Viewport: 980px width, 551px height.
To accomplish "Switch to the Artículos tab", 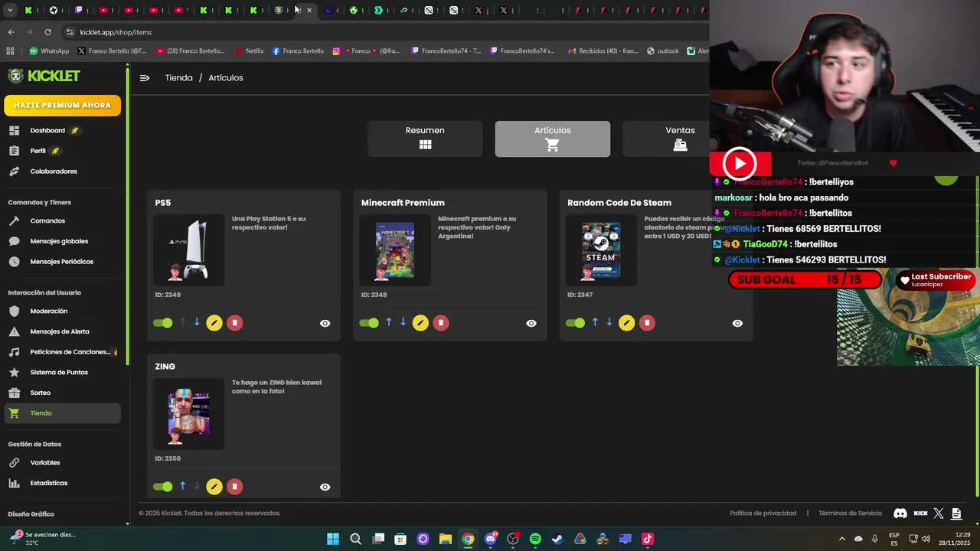I will (x=553, y=139).
